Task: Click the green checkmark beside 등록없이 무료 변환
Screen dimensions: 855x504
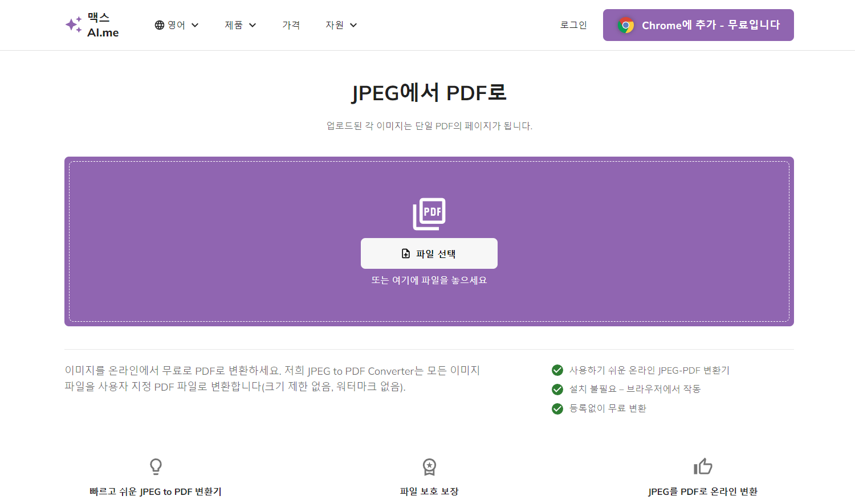Action: click(x=557, y=408)
